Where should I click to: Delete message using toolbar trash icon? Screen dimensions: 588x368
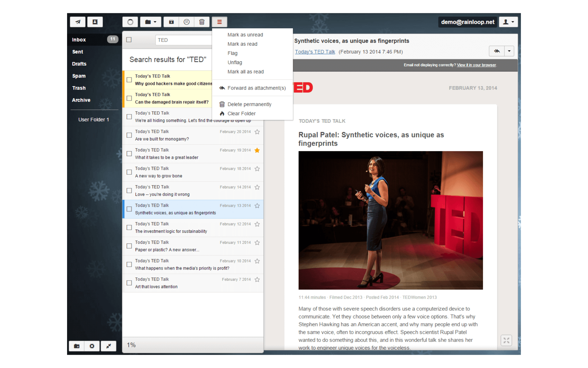202,22
